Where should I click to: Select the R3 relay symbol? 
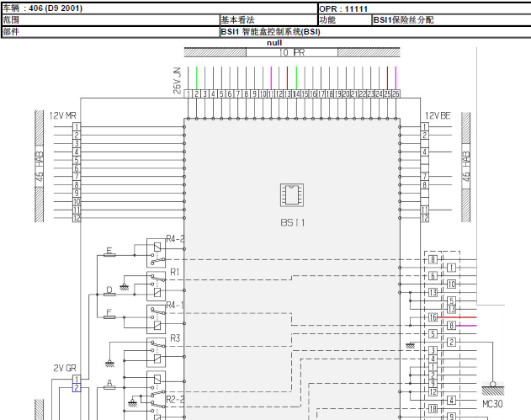(x=157, y=353)
